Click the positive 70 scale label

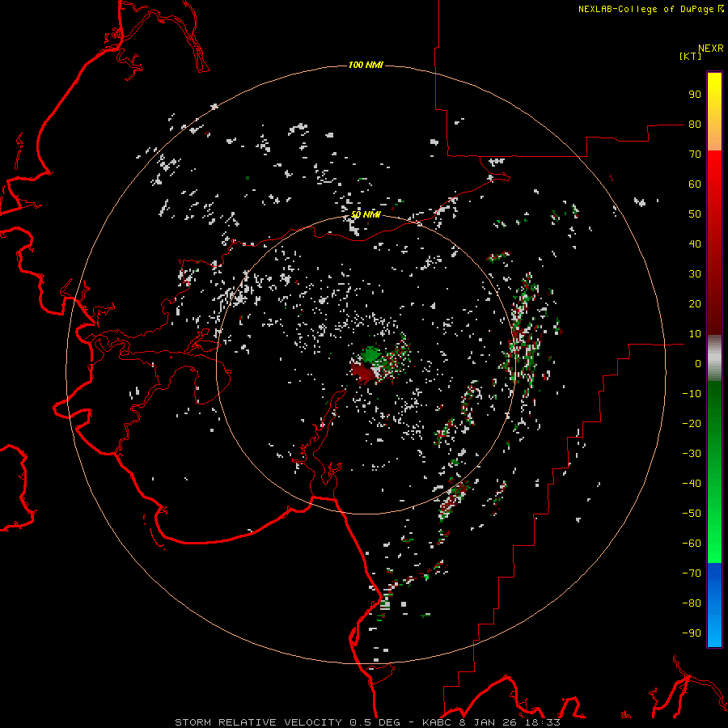(x=695, y=154)
